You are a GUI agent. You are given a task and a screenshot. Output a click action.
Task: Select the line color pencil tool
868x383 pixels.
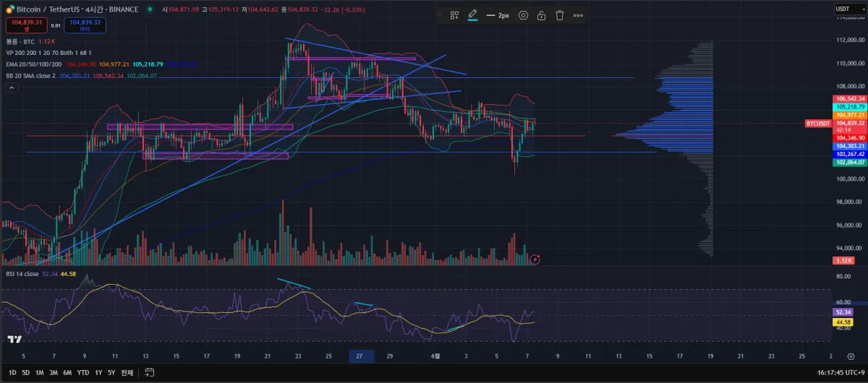pyautogui.click(x=472, y=15)
